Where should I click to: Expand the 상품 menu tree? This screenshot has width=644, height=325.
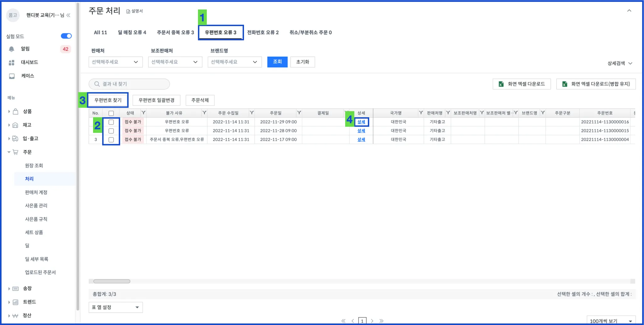coord(9,111)
